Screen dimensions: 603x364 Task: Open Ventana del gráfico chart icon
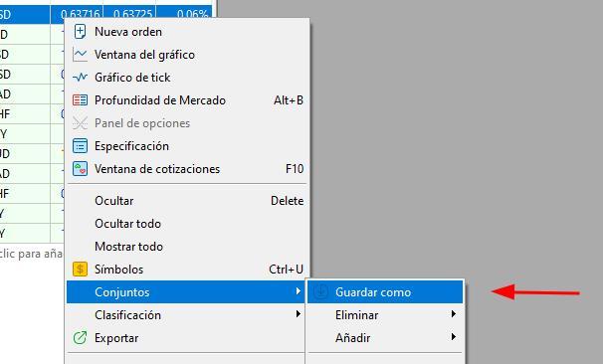point(80,55)
